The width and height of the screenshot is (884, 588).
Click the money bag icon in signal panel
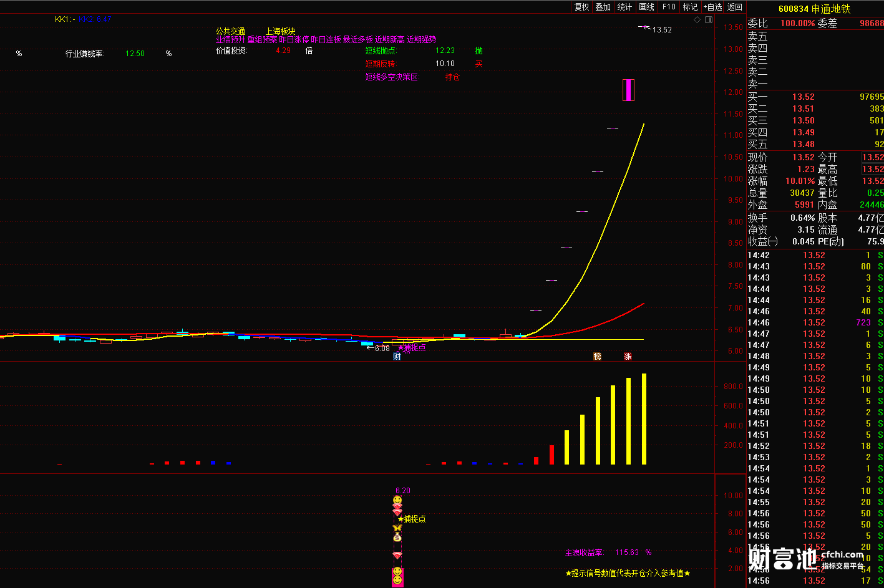(x=397, y=537)
